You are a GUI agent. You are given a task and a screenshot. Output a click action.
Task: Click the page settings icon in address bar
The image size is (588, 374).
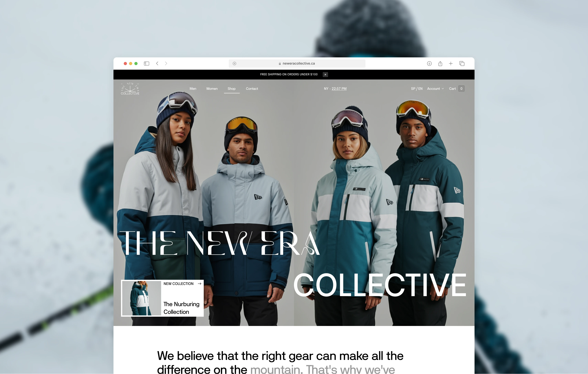pos(234,64)
